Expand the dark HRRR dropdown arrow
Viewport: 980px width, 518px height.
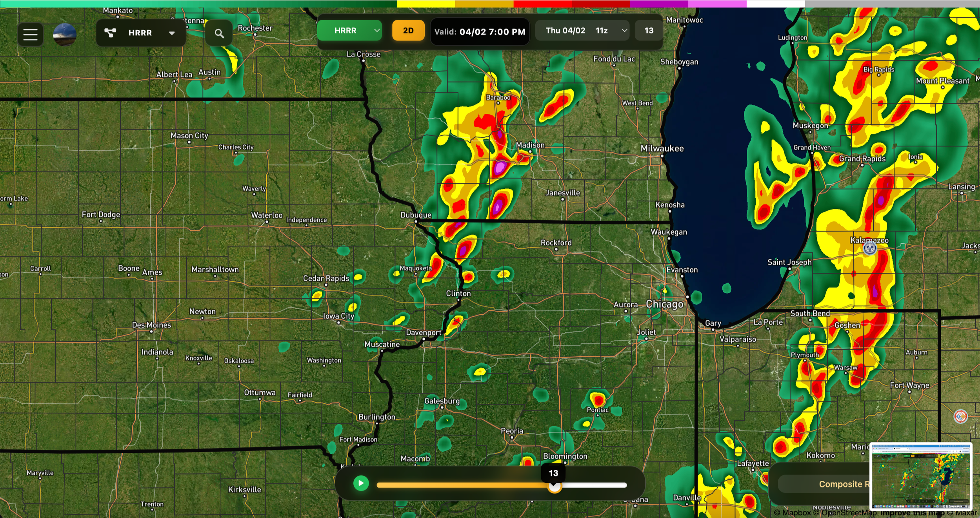pos(172,33)
